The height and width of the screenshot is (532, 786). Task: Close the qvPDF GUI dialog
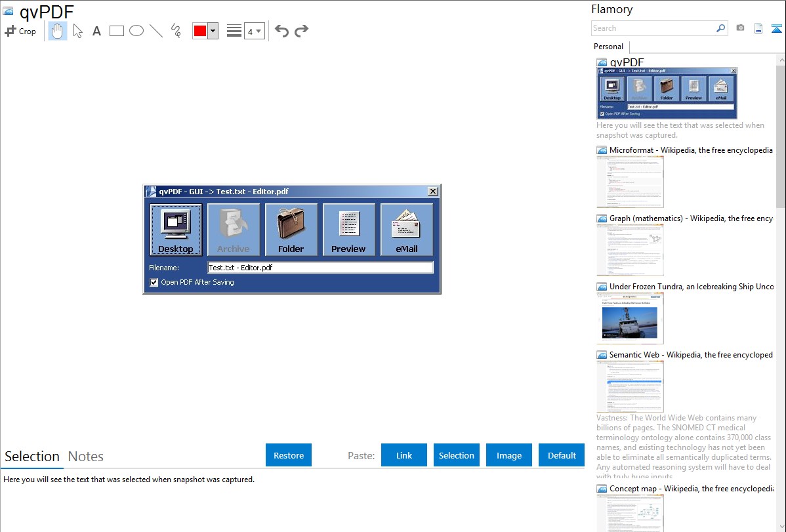tap(433, 191)
